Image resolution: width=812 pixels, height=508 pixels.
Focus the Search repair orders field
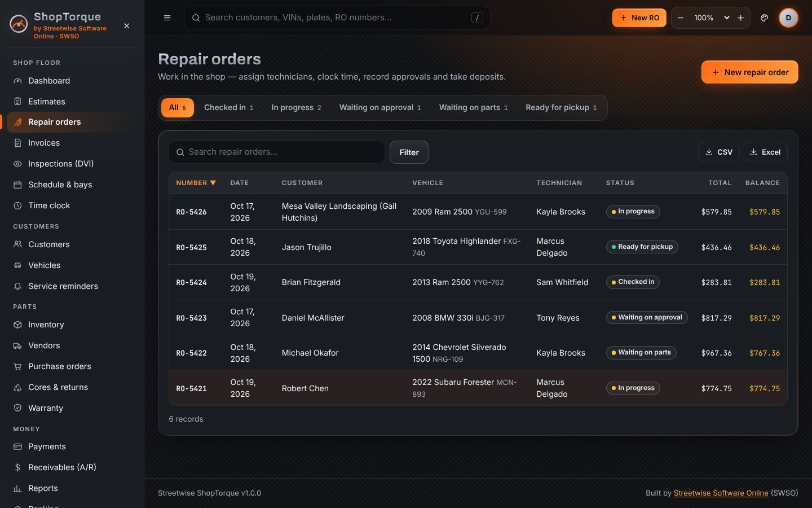tap(277, 152)
